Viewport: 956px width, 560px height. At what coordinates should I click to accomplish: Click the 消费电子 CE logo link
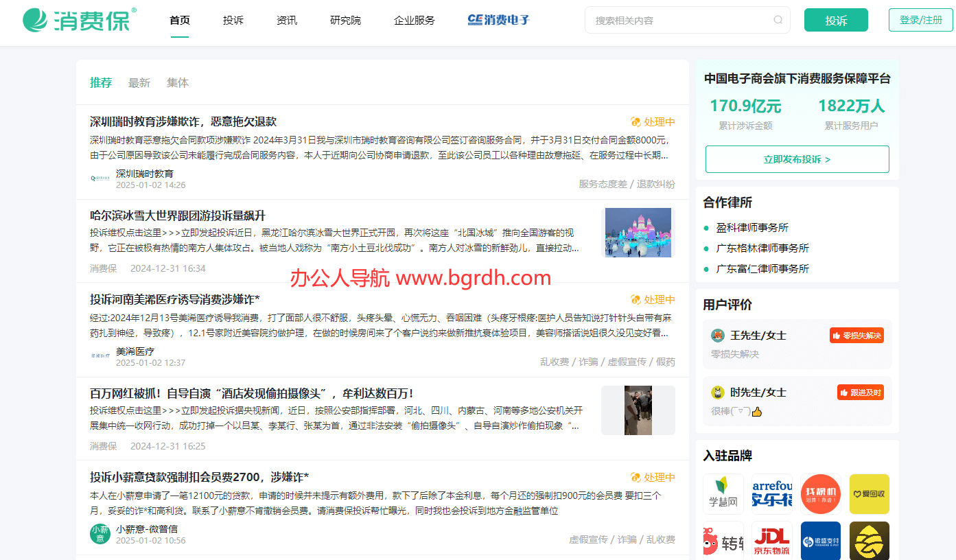coord(498,20)
